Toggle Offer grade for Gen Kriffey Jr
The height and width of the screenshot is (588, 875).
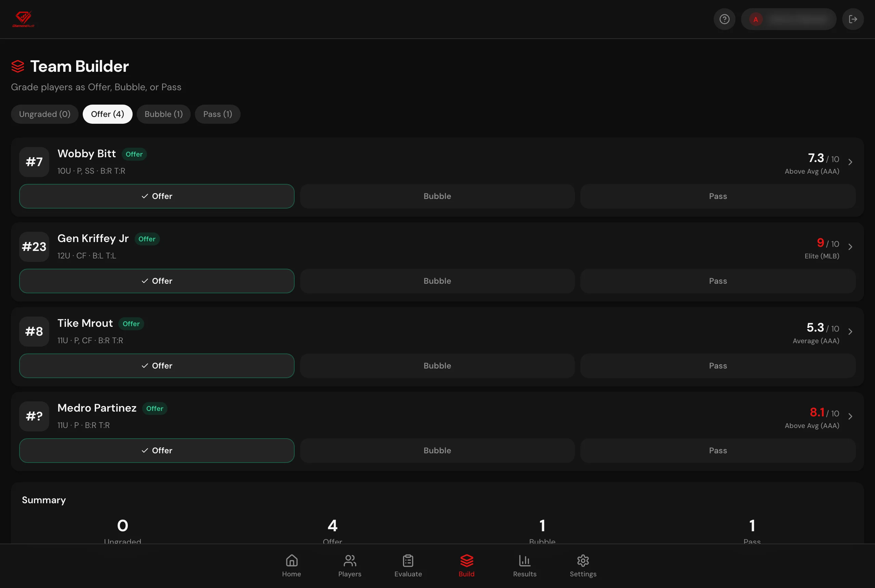157,281
